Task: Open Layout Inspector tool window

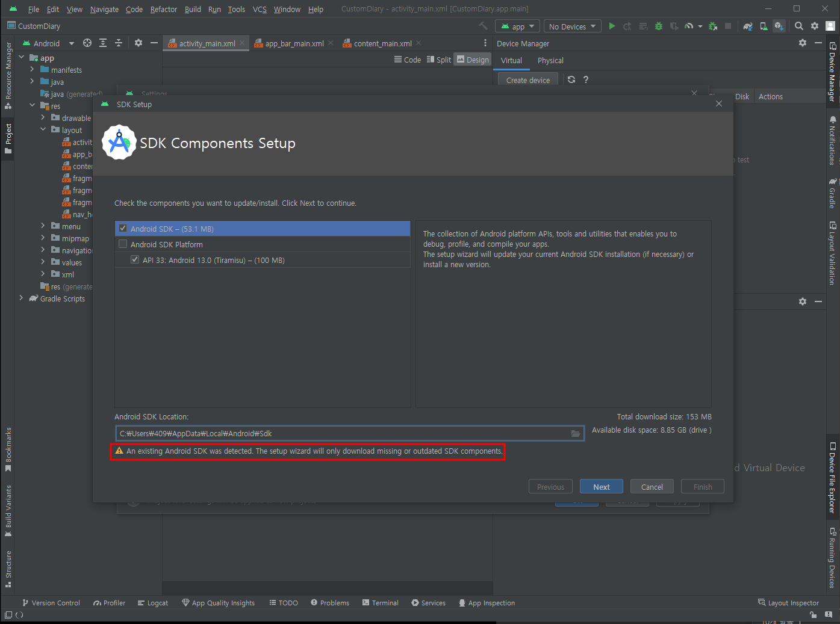Action: point(788,603)
